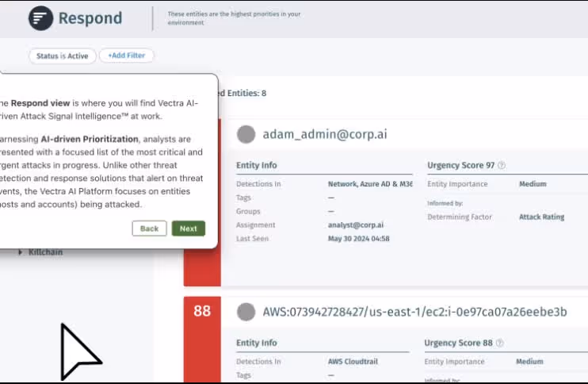Click the Respond logo icon

(40, 18)
